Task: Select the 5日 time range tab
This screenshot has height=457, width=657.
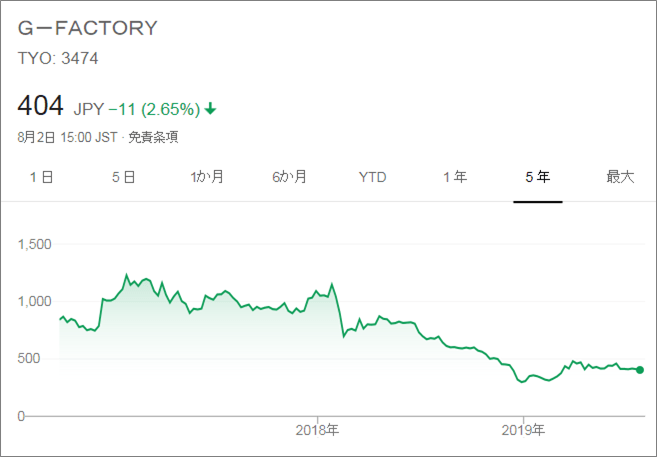Action: click(124, 177)
